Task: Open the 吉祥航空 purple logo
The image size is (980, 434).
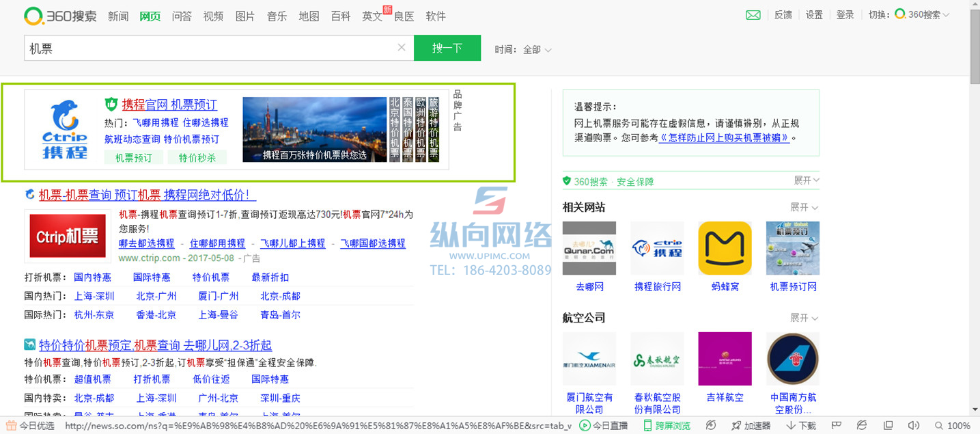Action: 725,359
